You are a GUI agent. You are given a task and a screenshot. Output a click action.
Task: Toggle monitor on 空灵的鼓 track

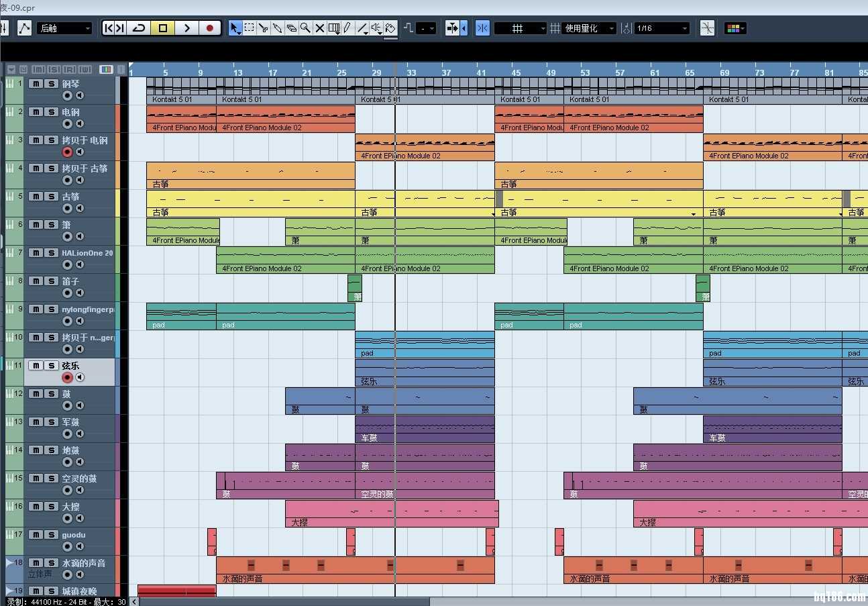[80, 491]
